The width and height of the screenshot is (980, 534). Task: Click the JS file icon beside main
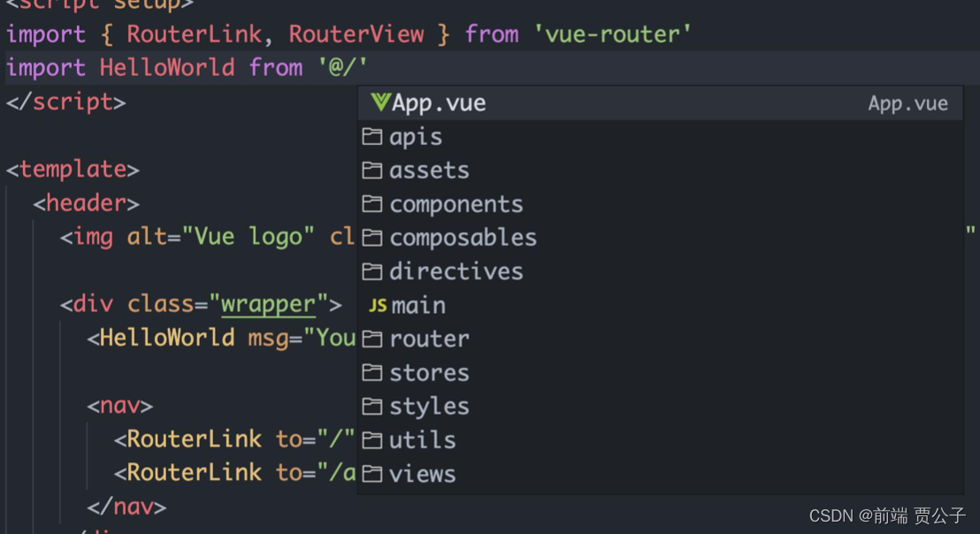pyautogui.click(x=378, y=305)
